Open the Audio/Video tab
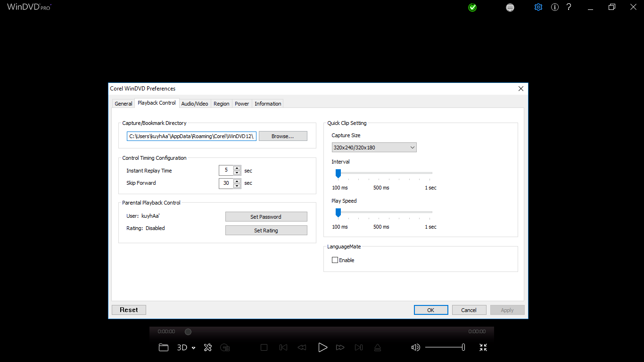This screenshot has width=644, height=362. (195, 104)
